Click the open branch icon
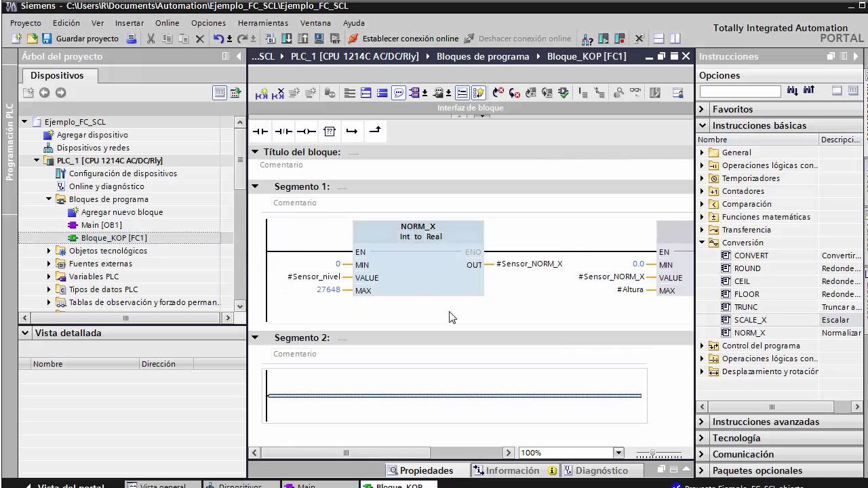868x488 pixels. click(351, 131)
